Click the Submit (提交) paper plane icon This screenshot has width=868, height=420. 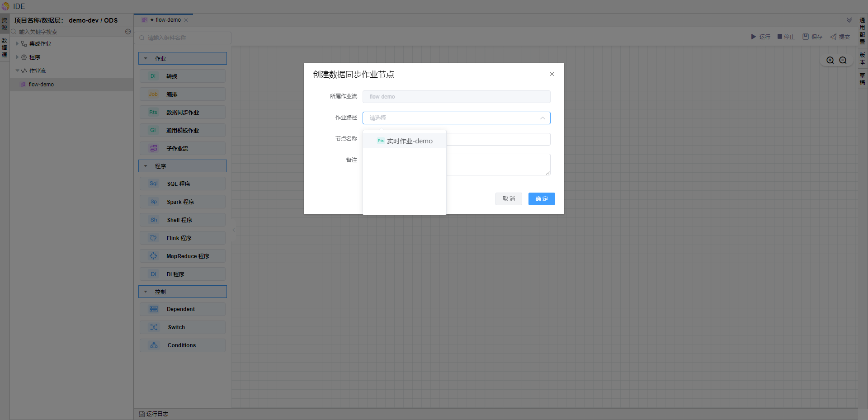(x=833, y=37)
